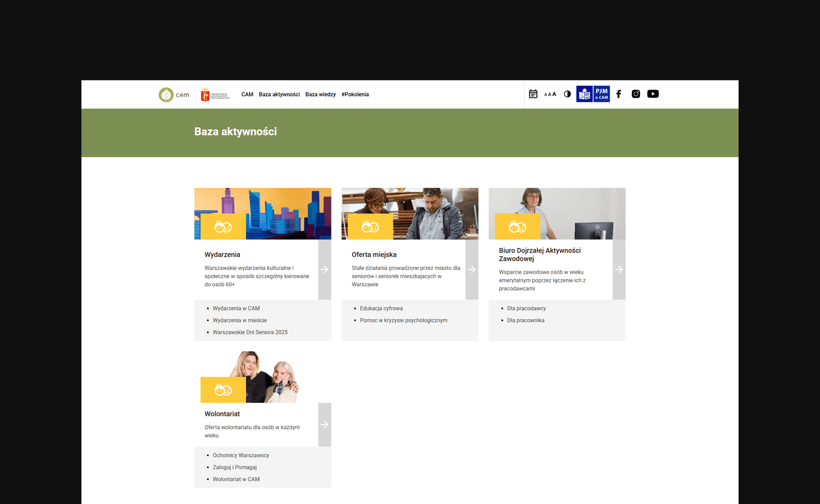
Task: Open the Instagram profile icon
Action: click(x=635, y=94)
